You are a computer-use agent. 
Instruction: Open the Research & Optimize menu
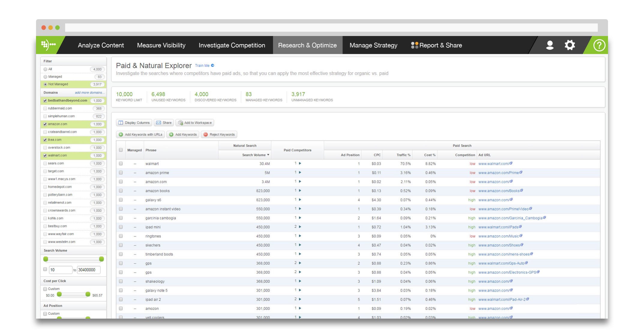[307, 45]
